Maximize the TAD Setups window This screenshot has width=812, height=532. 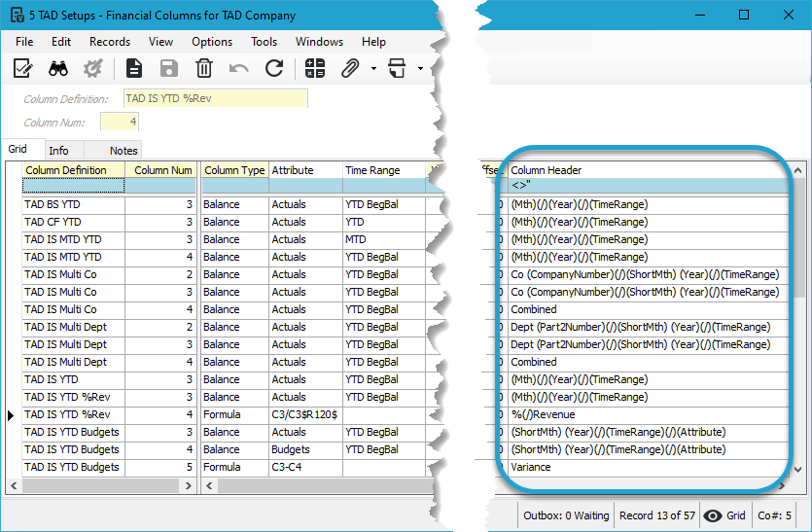[744, 15]
